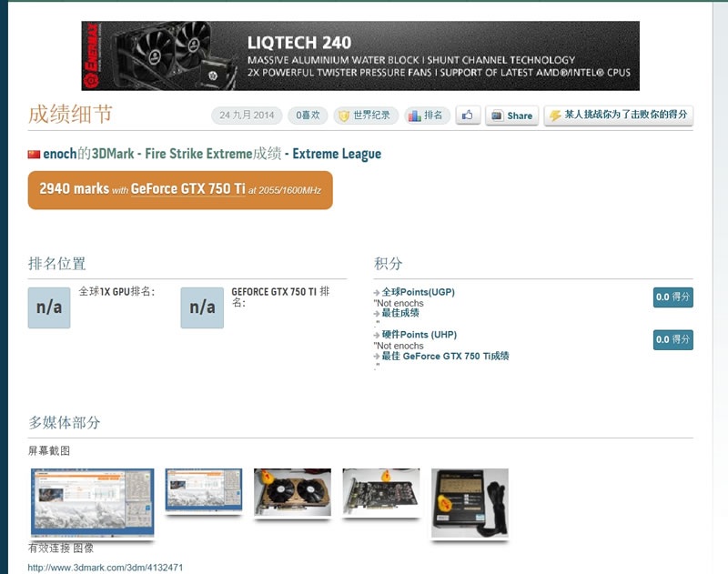Click the Share button
The image size is (728, 574).
click(x=511, y=116)
